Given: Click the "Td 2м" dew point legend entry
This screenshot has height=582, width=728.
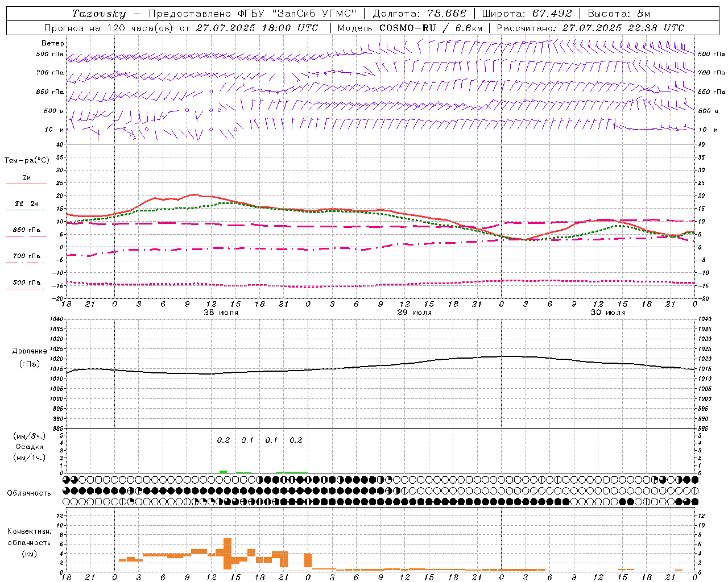Looking at the screenshot, I should tap(27, 203).
